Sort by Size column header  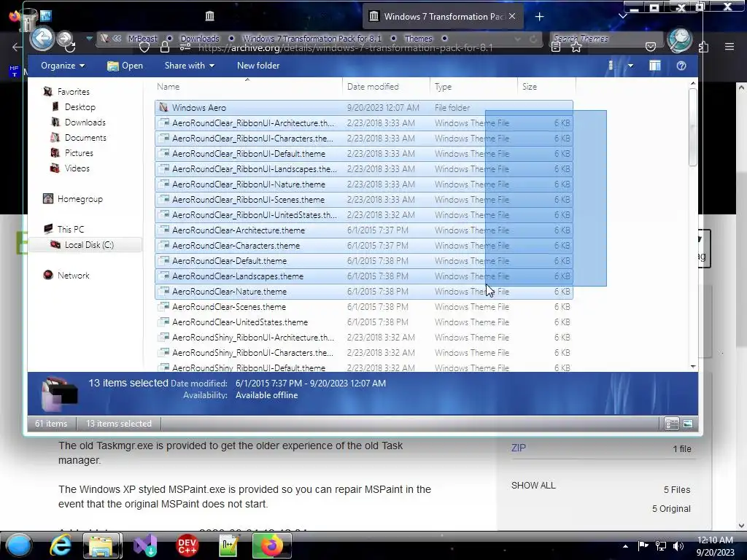pyautogui.click(x=546, y=87)
